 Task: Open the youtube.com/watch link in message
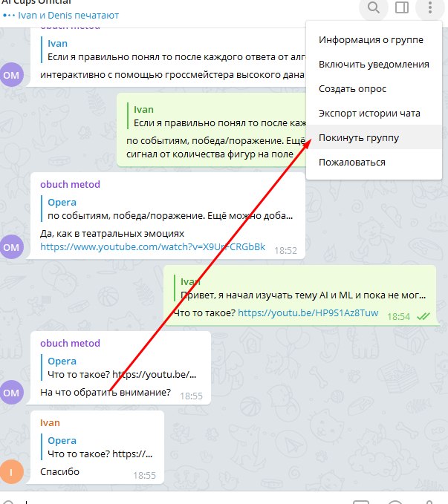pyautogui.click(x=152, y=247)
